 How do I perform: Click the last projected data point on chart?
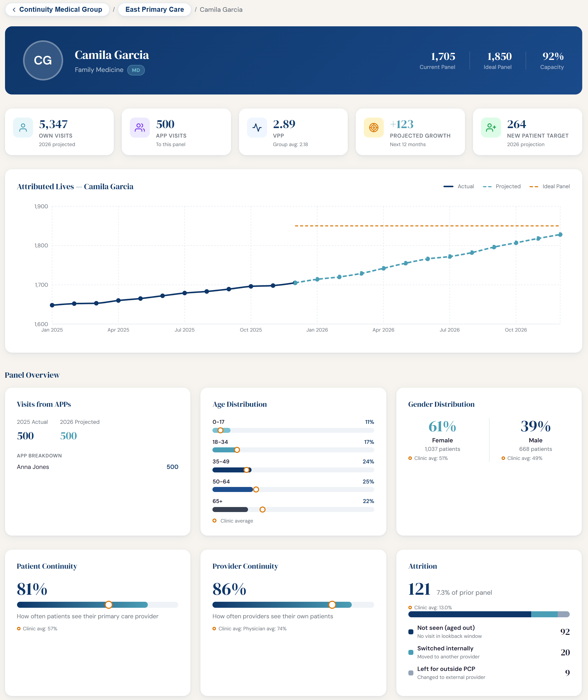(560, 234)
